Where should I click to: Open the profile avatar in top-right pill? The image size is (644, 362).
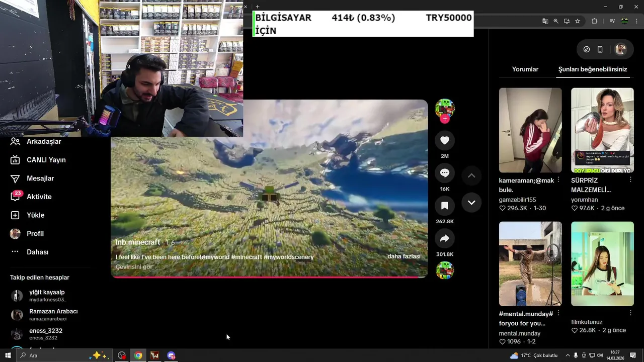pos(621,49)
